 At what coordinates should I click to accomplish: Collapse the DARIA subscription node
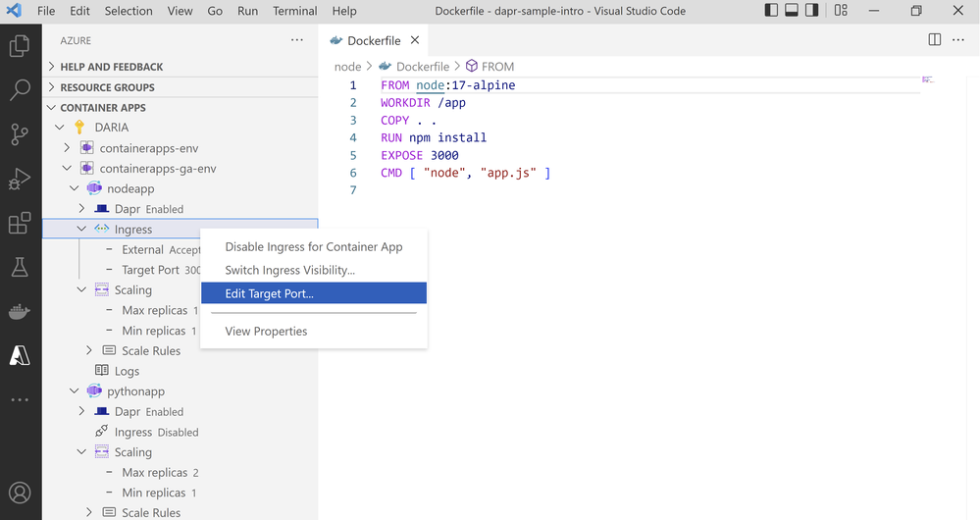point(60,128)
